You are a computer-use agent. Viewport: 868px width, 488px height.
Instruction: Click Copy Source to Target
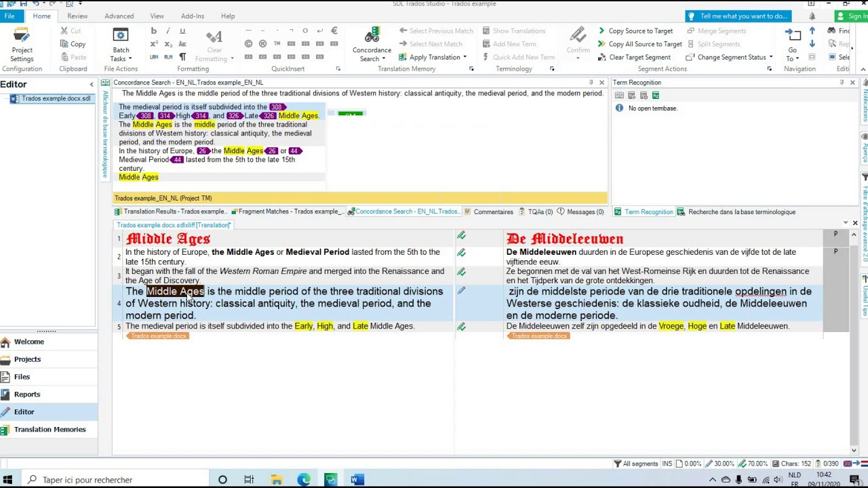pyautogui.click(x=635, y=30)
